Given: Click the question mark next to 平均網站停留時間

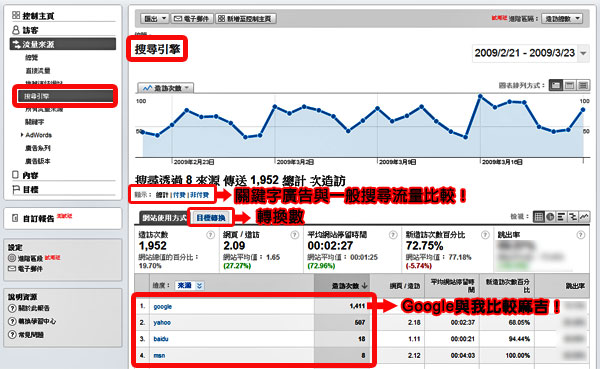Looking at the screenshot, I should tap(393, 235).
